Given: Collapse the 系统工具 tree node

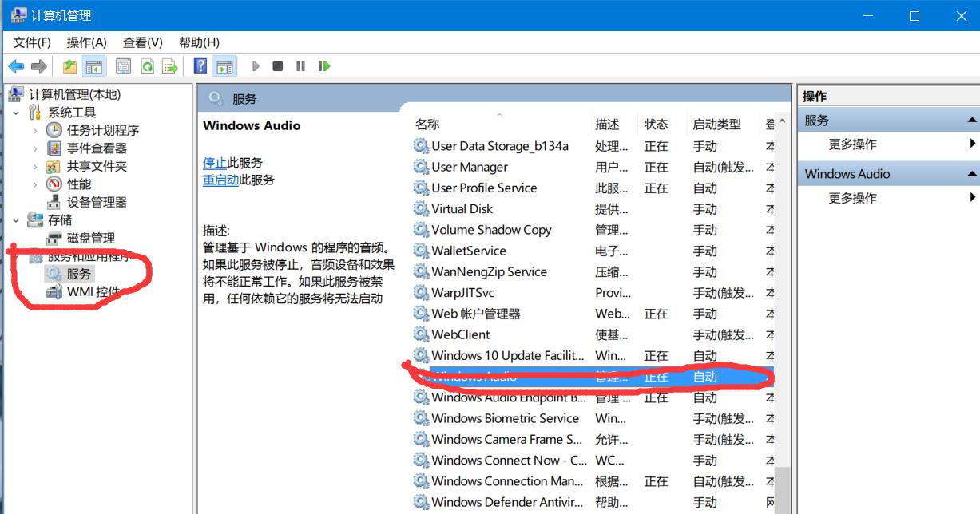Looking at the screenshot, I should [18, 112].
